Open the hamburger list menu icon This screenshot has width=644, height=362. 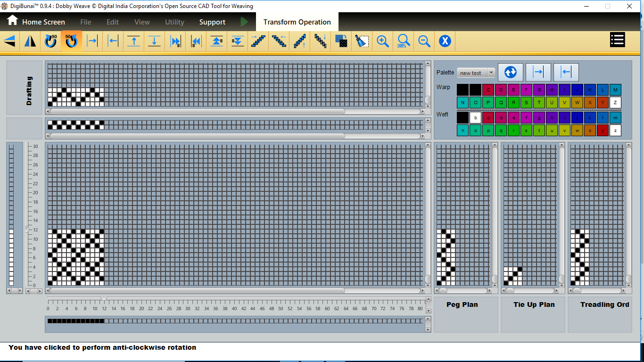[617, 40]
